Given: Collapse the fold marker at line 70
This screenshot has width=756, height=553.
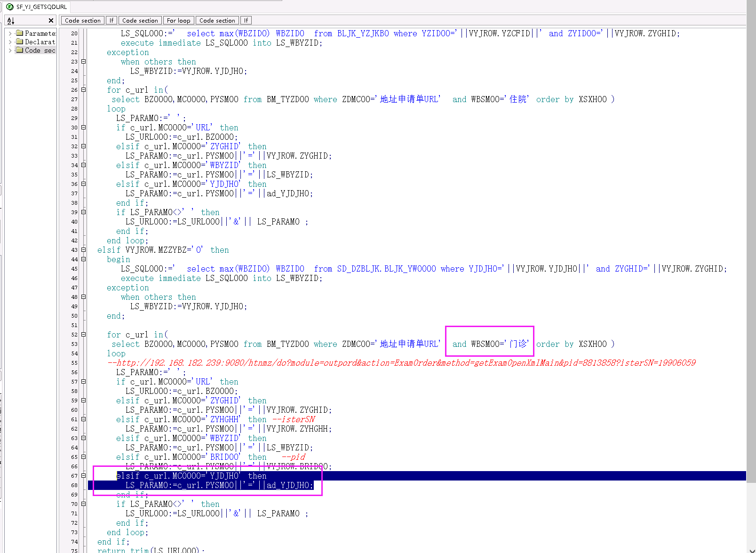Looking at the screenshot, I should (83, 504).
